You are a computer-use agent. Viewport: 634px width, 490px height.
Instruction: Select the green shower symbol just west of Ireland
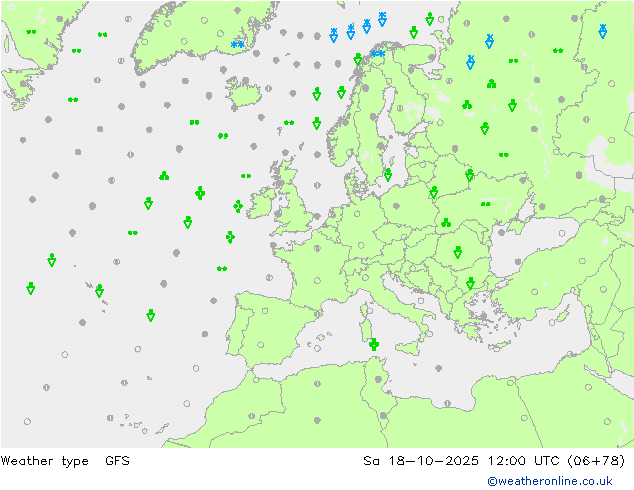tap(238, 206)
